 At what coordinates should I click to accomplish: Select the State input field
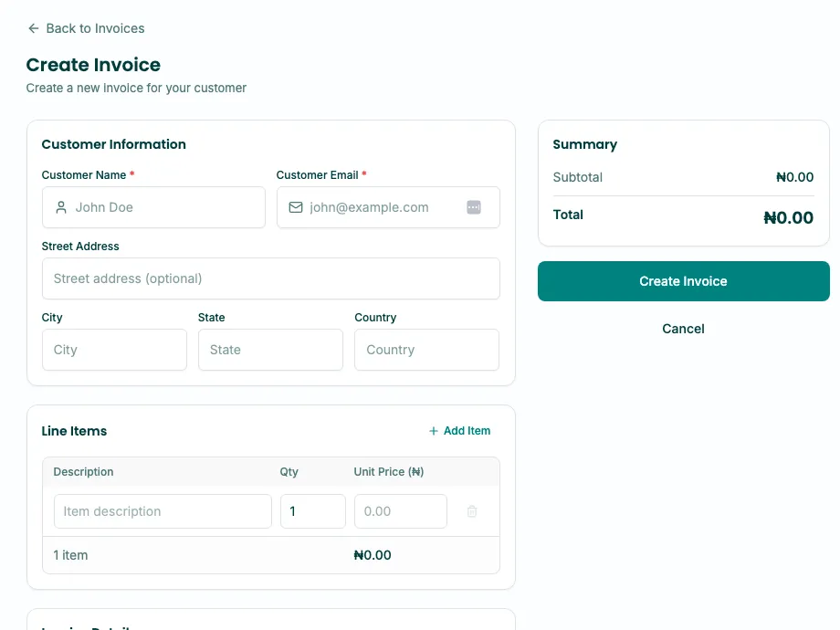pyautogui.click(x=270, y=350)
